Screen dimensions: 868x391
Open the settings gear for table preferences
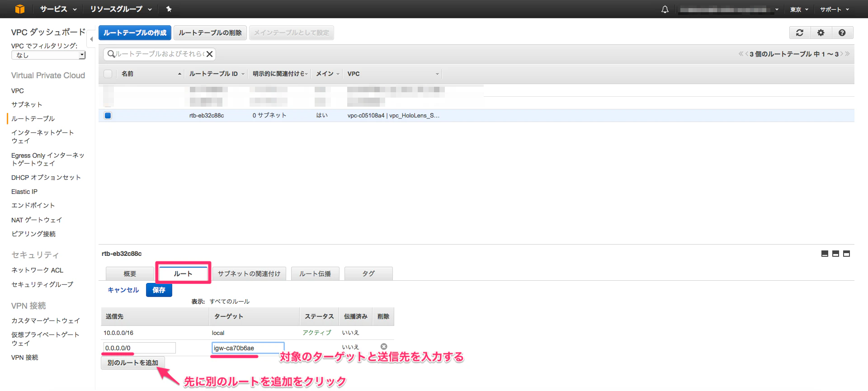pos(821,33)
